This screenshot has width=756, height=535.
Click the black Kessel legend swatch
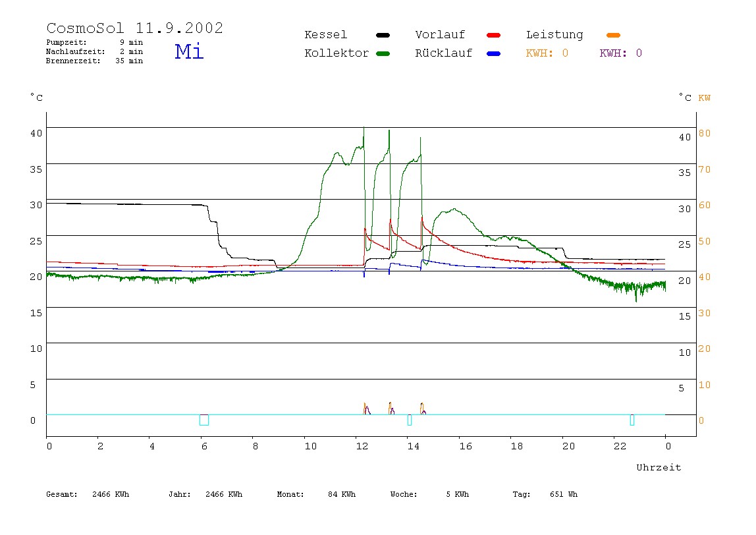[383, 35]
